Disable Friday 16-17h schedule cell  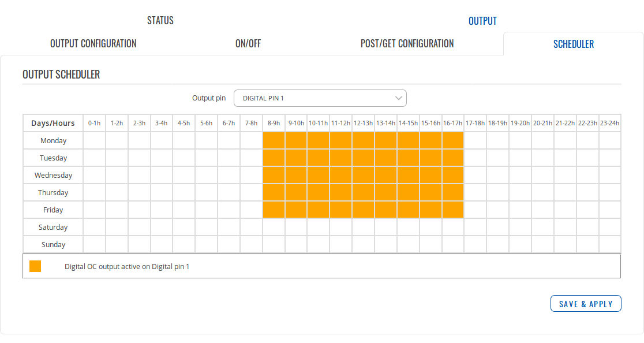click(x=453, y=210)
